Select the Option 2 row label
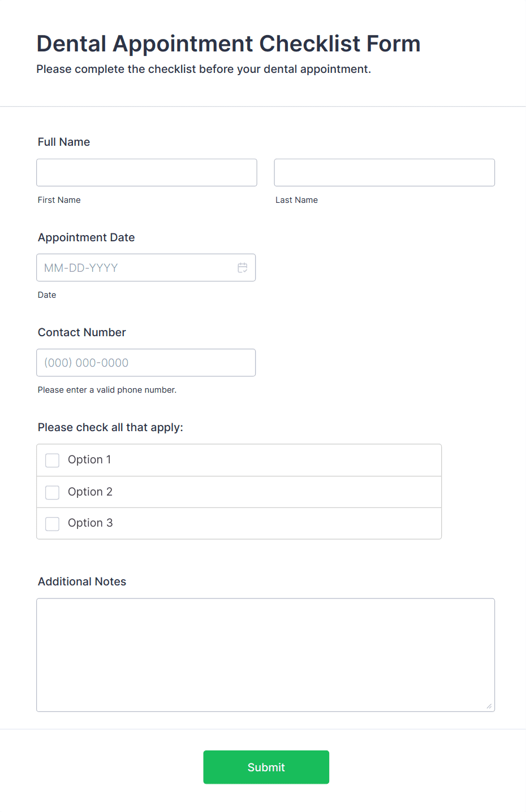The width and height of the screenshot is (526, 812). [x=90, y=492]
